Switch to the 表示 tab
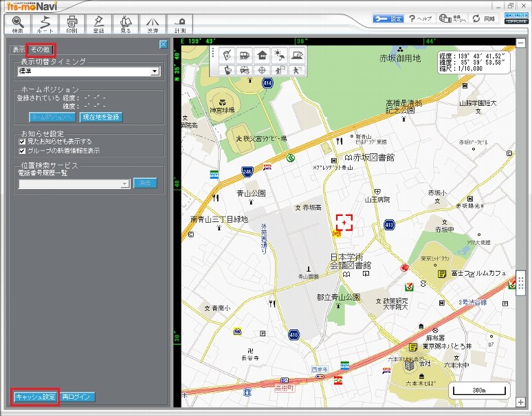This screenshot has height=416, width=532. tap(19, 50)
